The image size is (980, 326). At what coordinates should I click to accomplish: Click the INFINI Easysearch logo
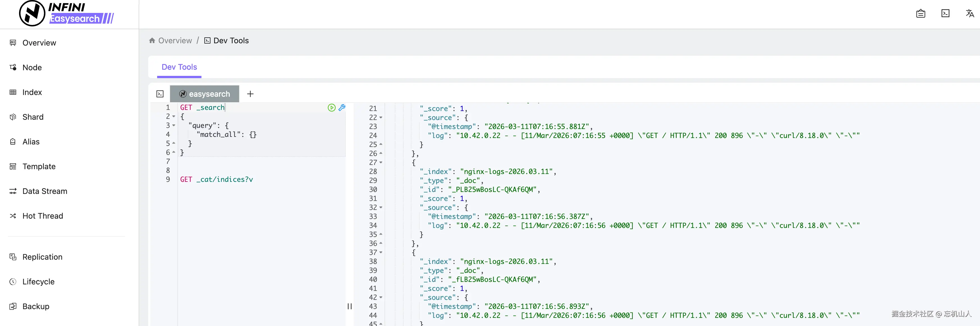click(x=67, y=14)
